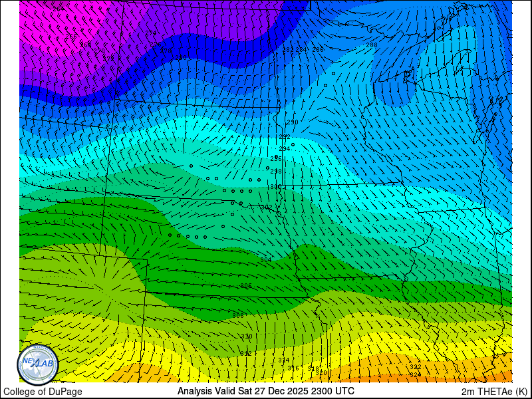This screenshot has width=532, height=399.
Task: Click the 264 contour label
Action: click(59, 9)
